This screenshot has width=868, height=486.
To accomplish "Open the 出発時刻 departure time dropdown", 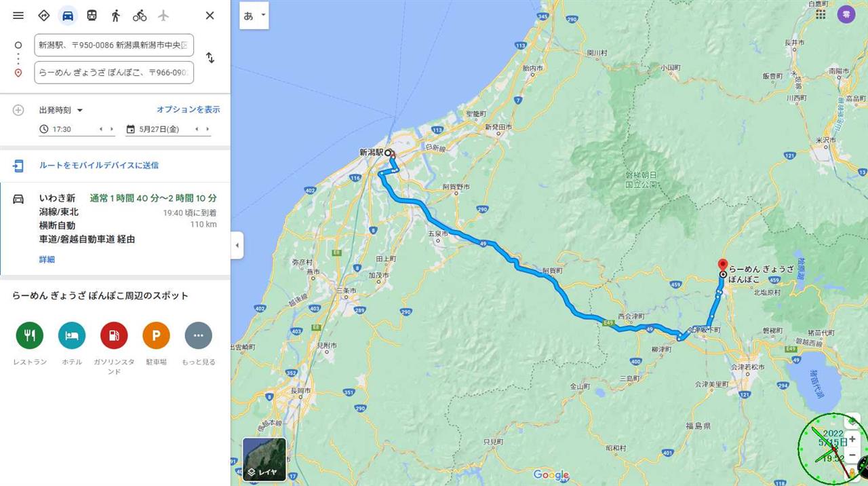I will 61,110.
